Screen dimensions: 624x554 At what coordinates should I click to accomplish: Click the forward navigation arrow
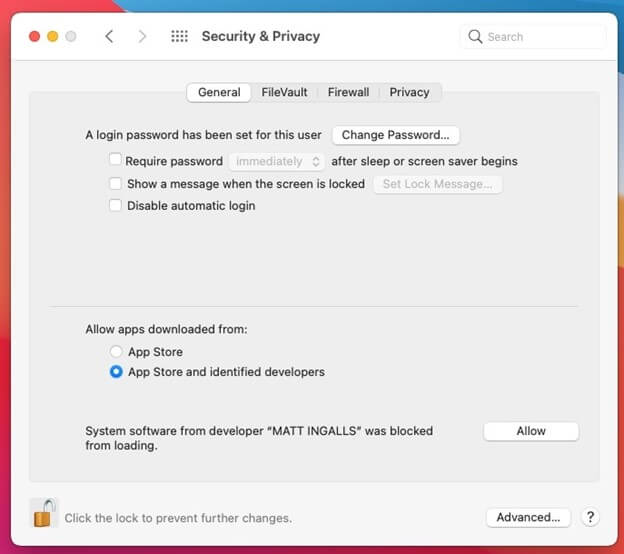pos(142,36)
